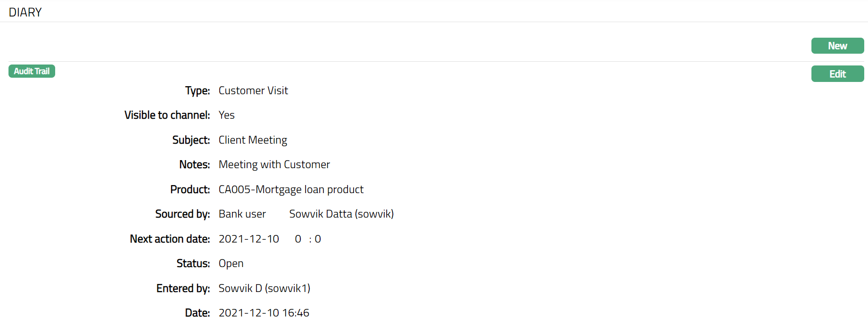Image resolution: width=868 pixels, height=324 pixels.
Task: Click the Open status value
Action: coord(231,263)
